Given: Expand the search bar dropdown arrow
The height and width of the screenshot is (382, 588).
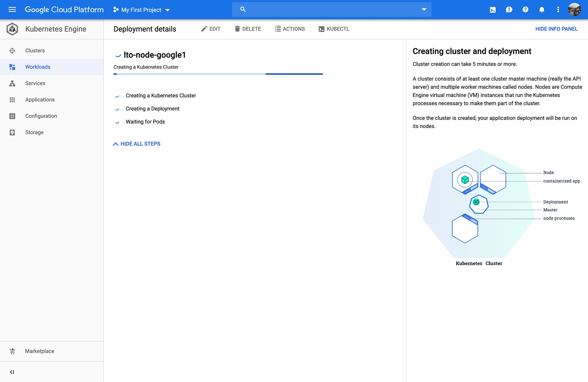Looking at the screenshot, I should click(x=424, y=9).
